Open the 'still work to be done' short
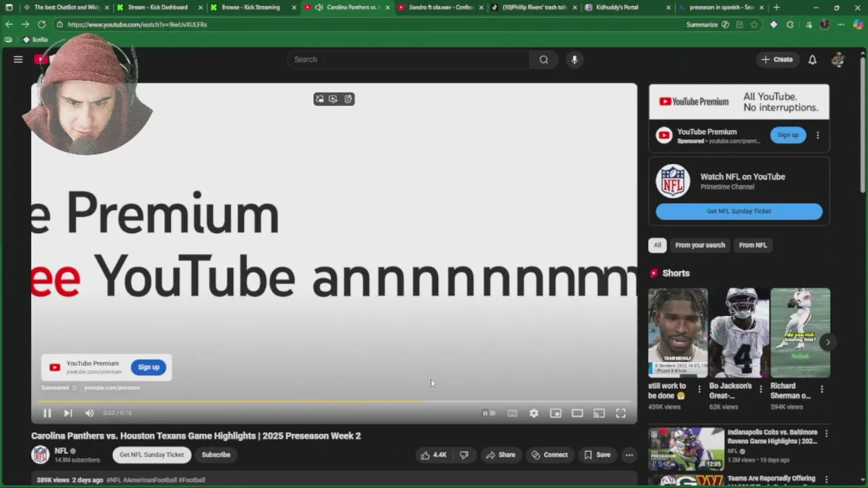 tap(677, 333)
